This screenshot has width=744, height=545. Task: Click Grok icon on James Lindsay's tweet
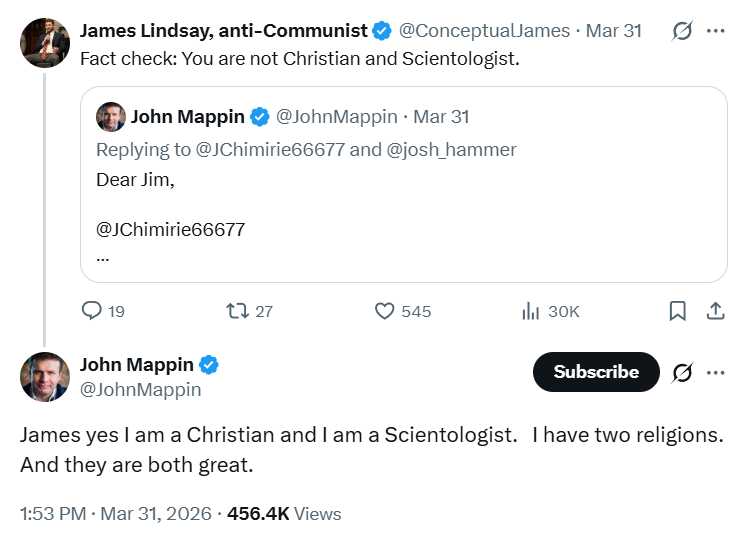pyautogui.click(x=682, y=30)
